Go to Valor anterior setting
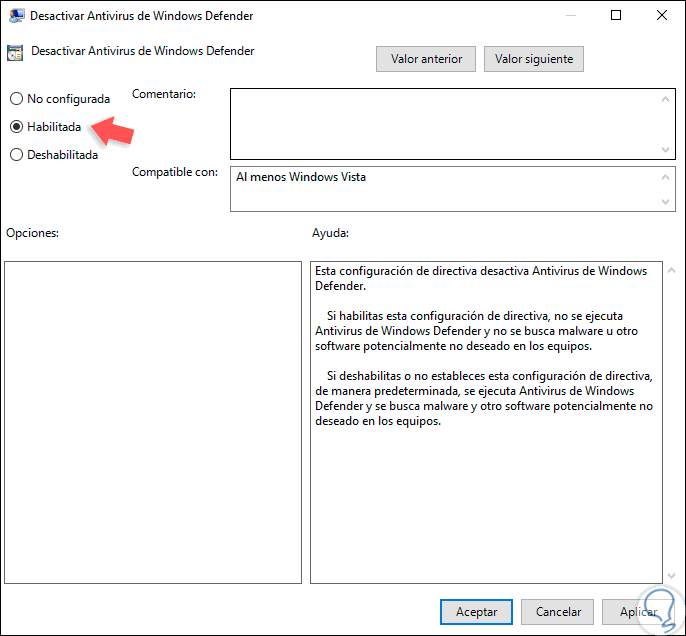 [426, 59]
